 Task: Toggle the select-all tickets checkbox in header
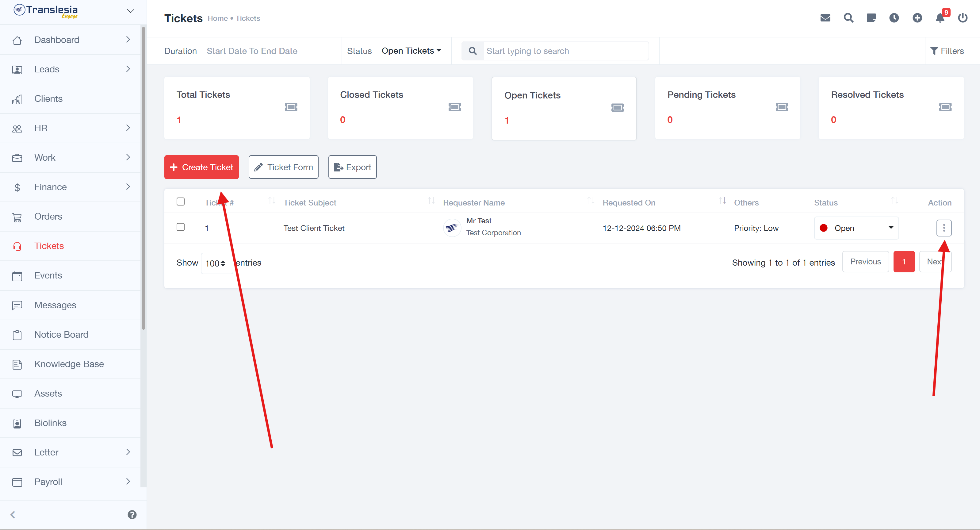[181, 202]
